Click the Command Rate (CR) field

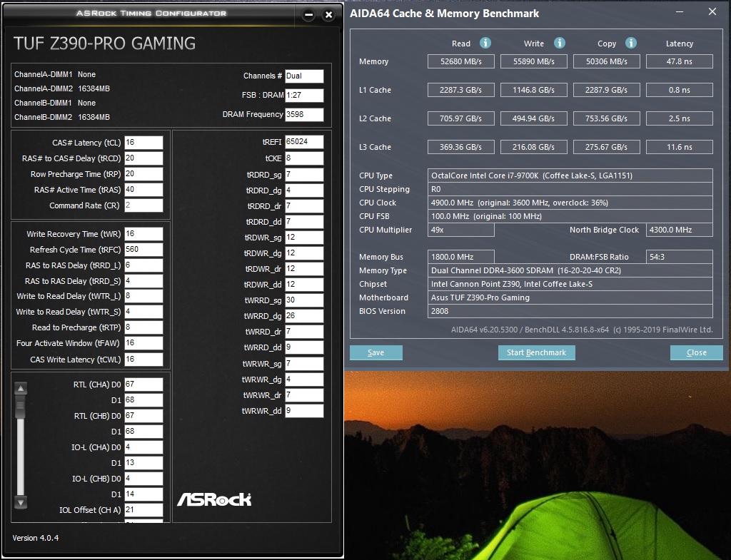coord(143,205)
